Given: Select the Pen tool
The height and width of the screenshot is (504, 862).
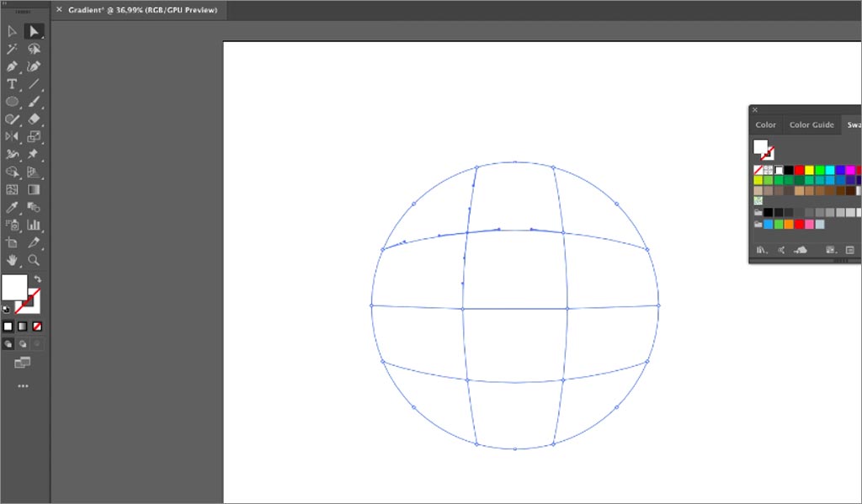Looking at the screenshot, I should point(11,66).
